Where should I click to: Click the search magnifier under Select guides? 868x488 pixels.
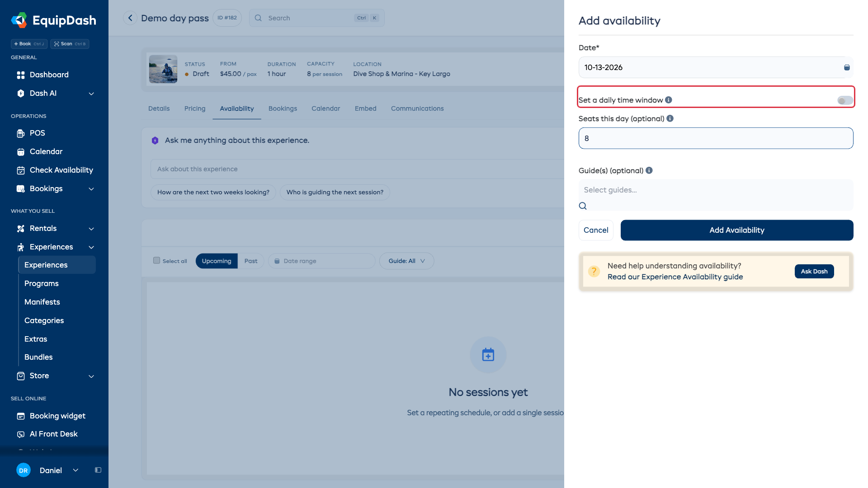[x=583, y=206]
